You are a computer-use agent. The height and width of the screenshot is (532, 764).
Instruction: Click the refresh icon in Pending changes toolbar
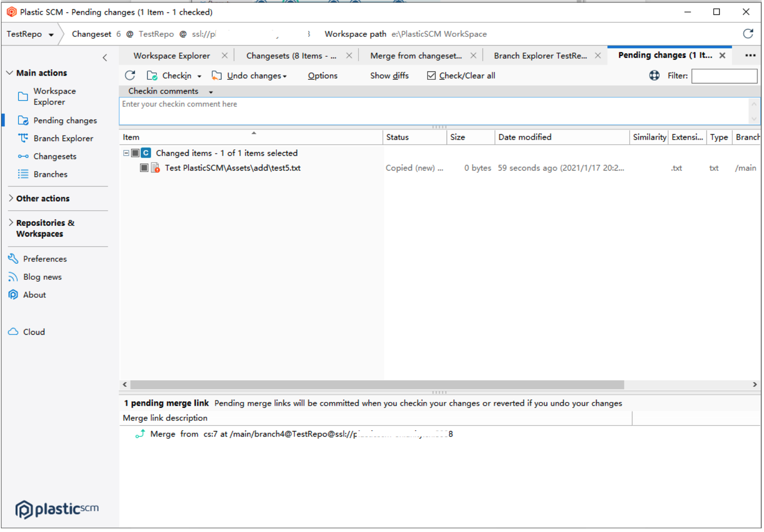pyautogui.click(x=130, y=76)
